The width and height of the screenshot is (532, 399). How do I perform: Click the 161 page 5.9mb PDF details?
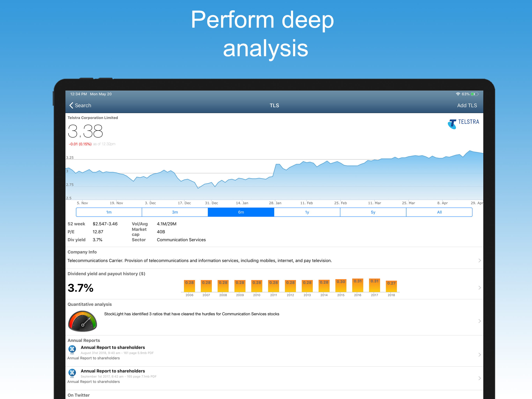click(138, 353)
